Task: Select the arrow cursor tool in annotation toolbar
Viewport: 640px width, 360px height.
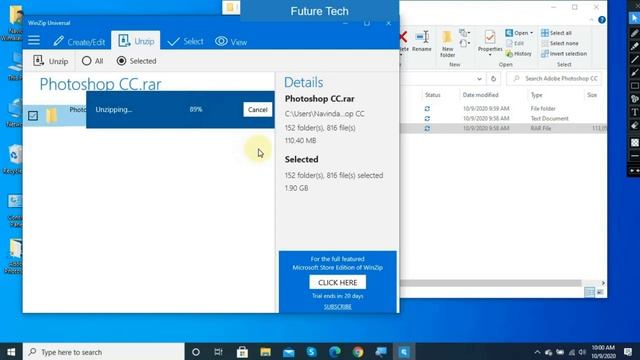Action: tap(634, 18)
